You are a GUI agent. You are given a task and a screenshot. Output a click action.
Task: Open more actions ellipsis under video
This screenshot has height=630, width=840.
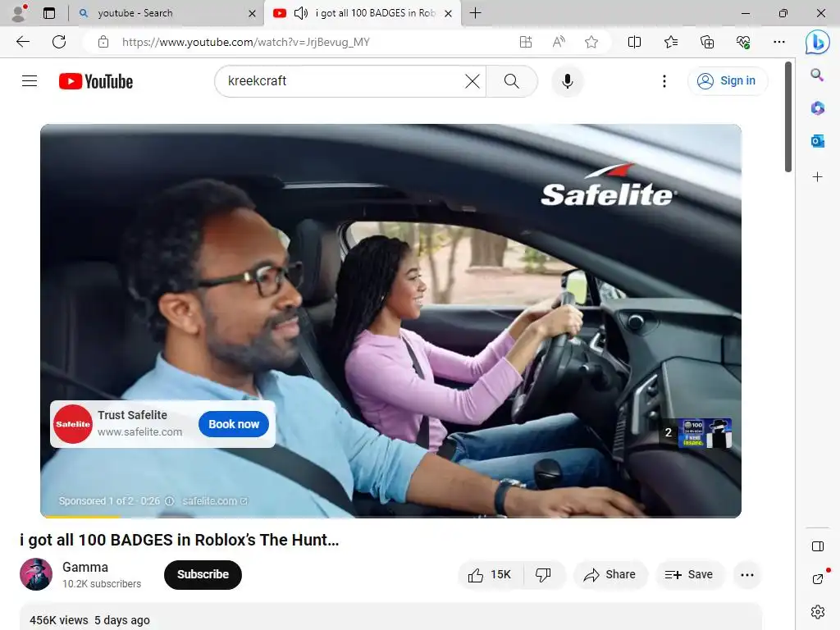pos(746,575)
